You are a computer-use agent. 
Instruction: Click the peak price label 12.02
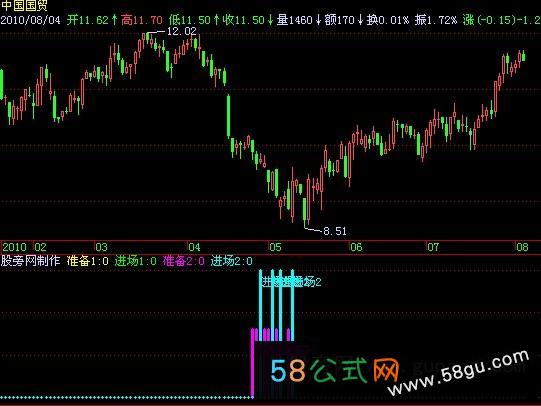(x=181, y=31)
